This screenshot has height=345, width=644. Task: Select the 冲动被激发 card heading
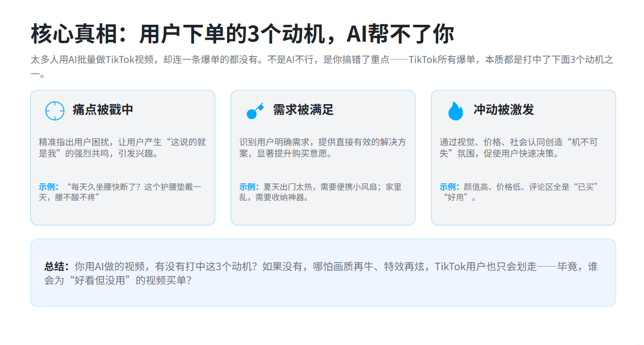tap(503, 110)
